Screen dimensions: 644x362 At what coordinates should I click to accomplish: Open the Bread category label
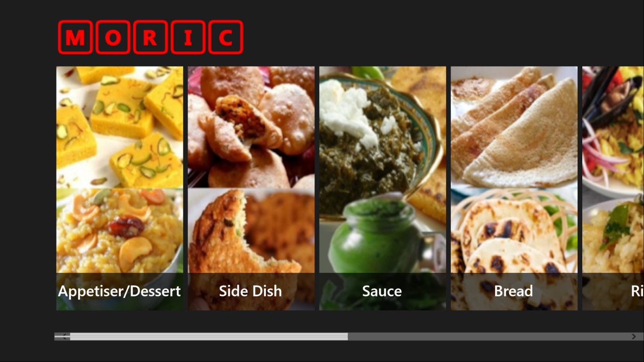[x=513, y=291]
